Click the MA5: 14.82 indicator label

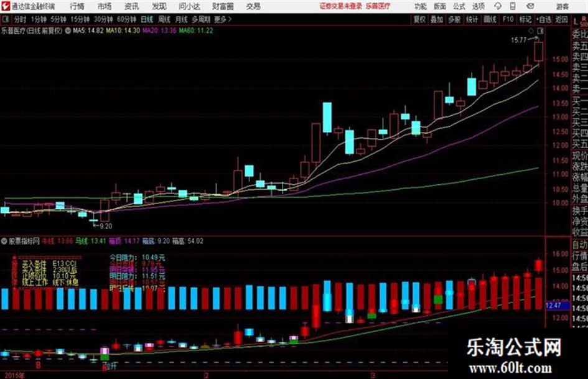(x=88, y=30)
